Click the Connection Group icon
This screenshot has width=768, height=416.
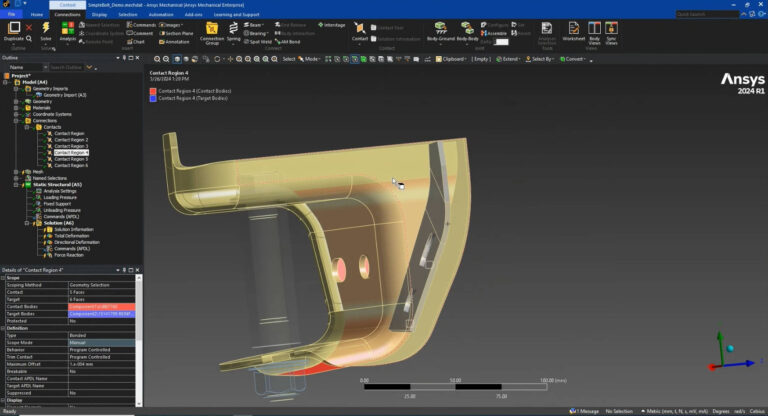point(212,28)
